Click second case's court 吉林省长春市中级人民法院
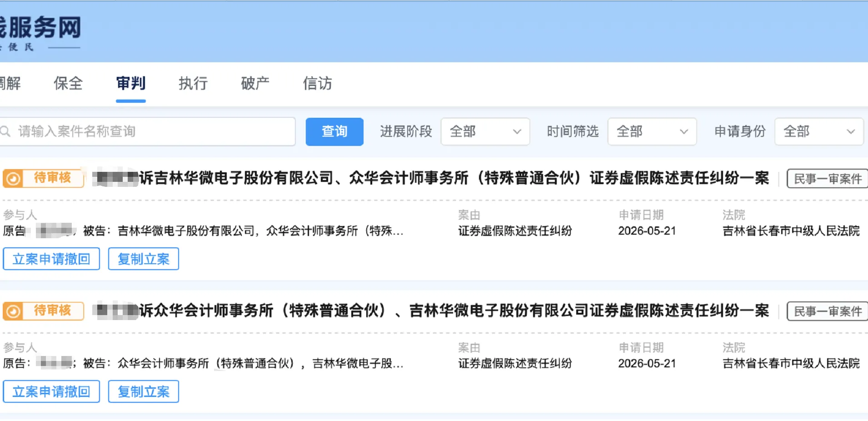The width and height of the screenshot is (868, 421). tap(791, 364)
